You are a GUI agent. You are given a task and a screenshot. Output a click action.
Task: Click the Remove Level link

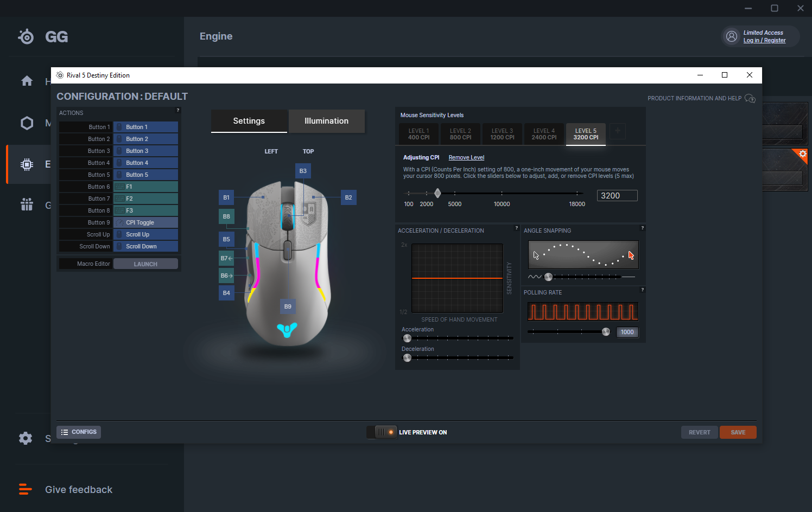(x=466, y=158)
